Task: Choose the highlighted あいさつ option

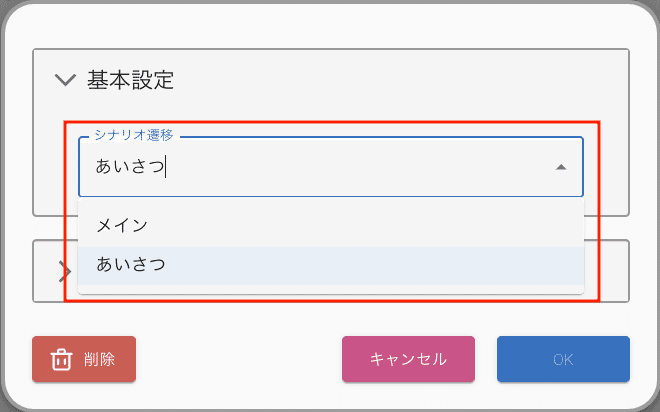Action: pos(131,264)
